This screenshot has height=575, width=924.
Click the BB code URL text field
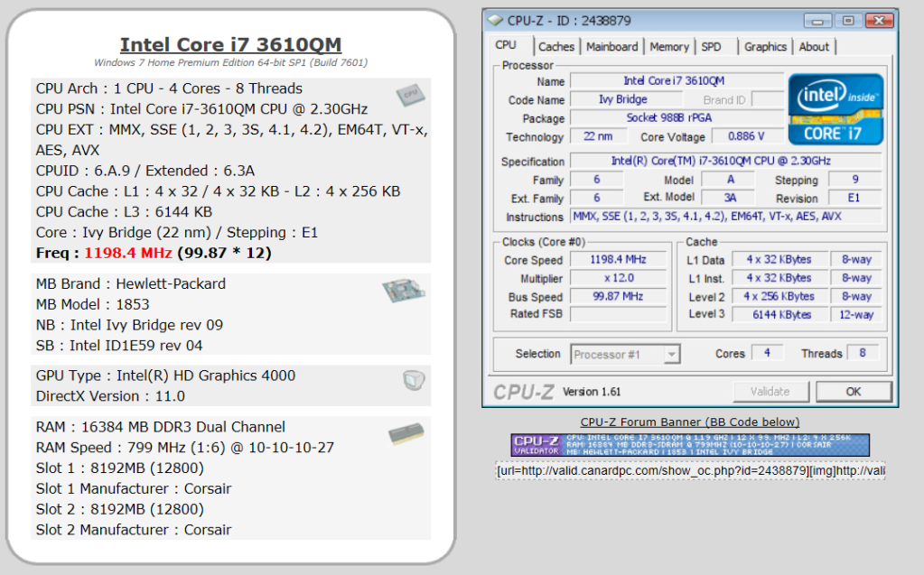point(690,470)
